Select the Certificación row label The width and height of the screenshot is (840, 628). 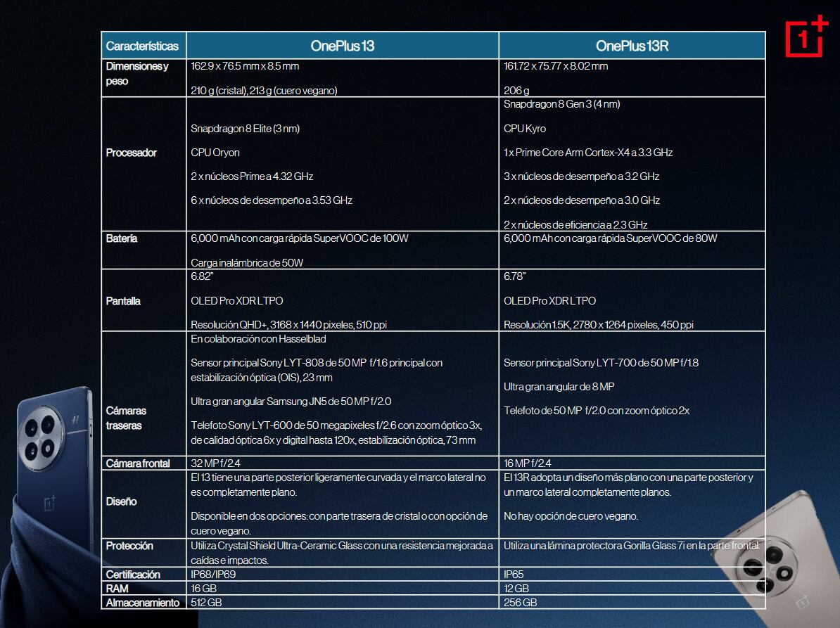133,575
